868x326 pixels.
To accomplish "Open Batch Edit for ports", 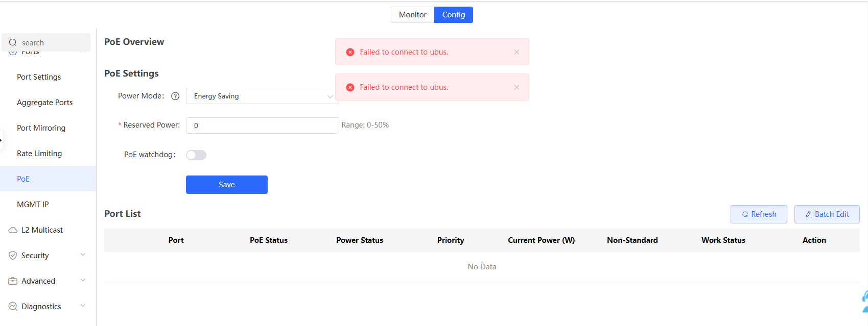I will coord(827,214).
